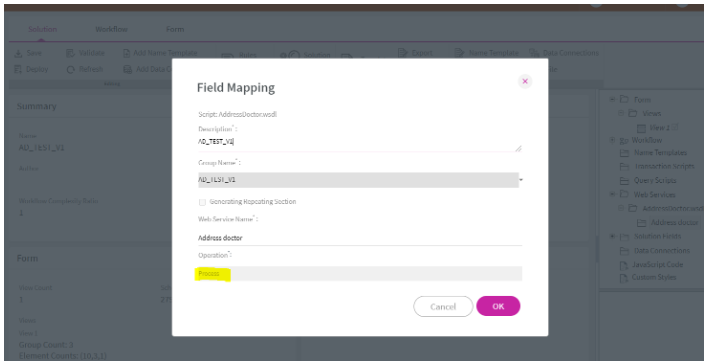The image size is (709, 364).
Task: Click the Workflow node icon in tree
Action: pos(624,140)
